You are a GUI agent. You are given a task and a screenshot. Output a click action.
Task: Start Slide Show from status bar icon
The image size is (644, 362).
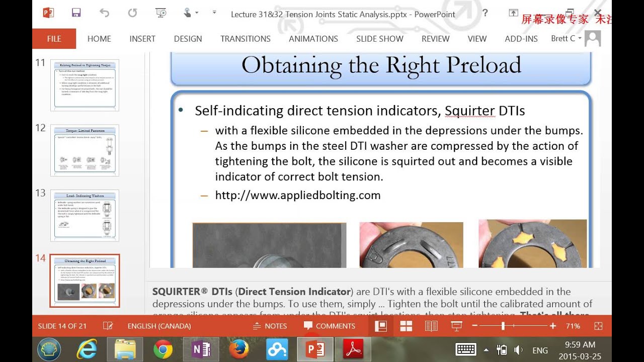click(456, 326)
